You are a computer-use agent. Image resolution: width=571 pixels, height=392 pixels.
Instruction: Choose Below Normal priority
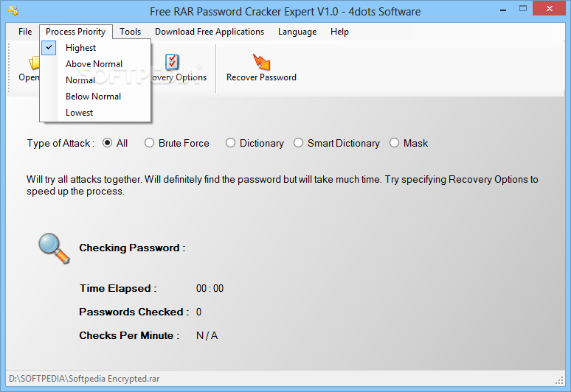(95, 97)
